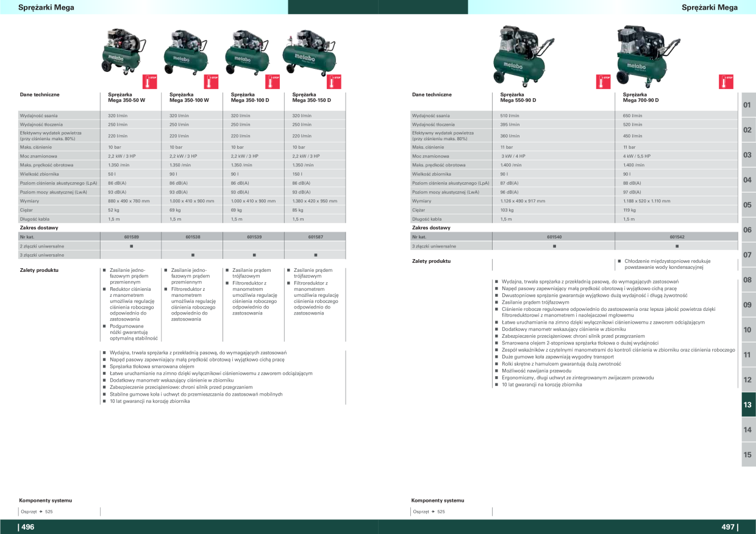Screen dimensions: 756x534
Task: Jump to chapter tab 12
Action: [748, 380]
